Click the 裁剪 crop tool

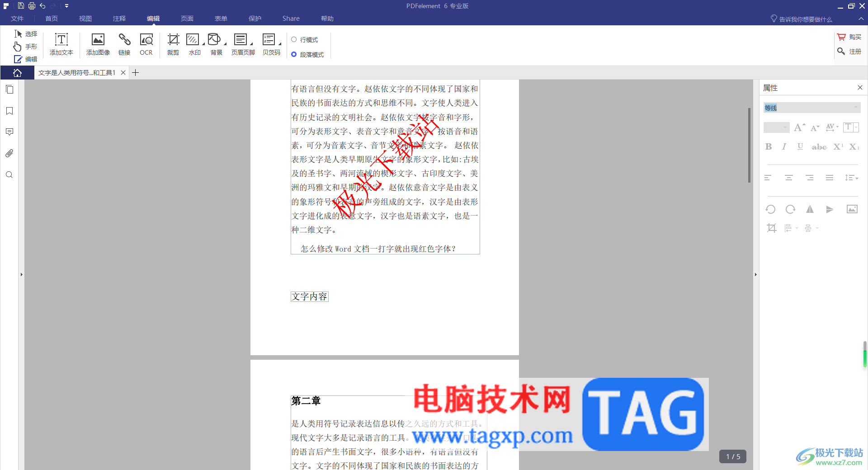point(173,44)
